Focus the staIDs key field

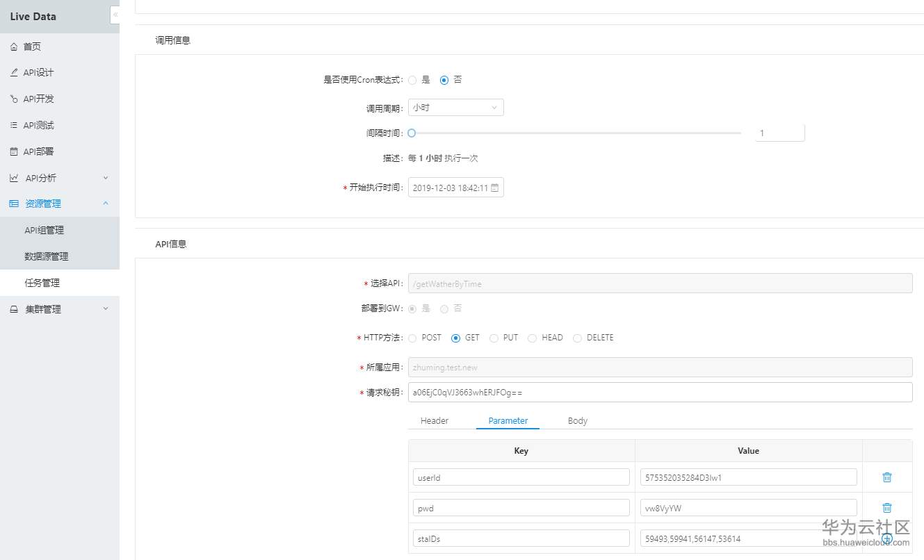521,538
